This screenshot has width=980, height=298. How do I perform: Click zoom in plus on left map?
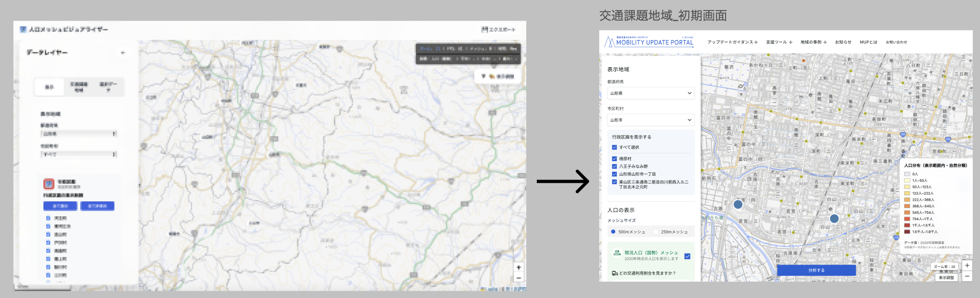click(x=518, y=267)
